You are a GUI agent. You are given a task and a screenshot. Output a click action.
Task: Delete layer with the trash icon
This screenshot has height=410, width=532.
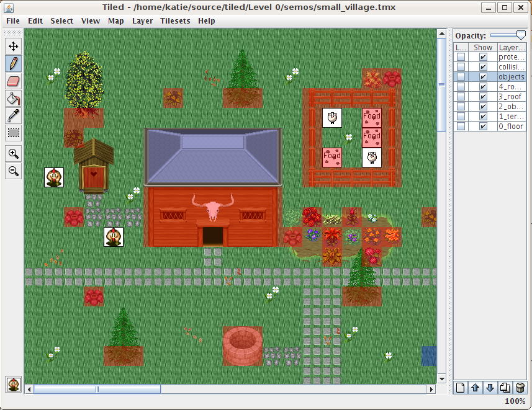point(520,388)
